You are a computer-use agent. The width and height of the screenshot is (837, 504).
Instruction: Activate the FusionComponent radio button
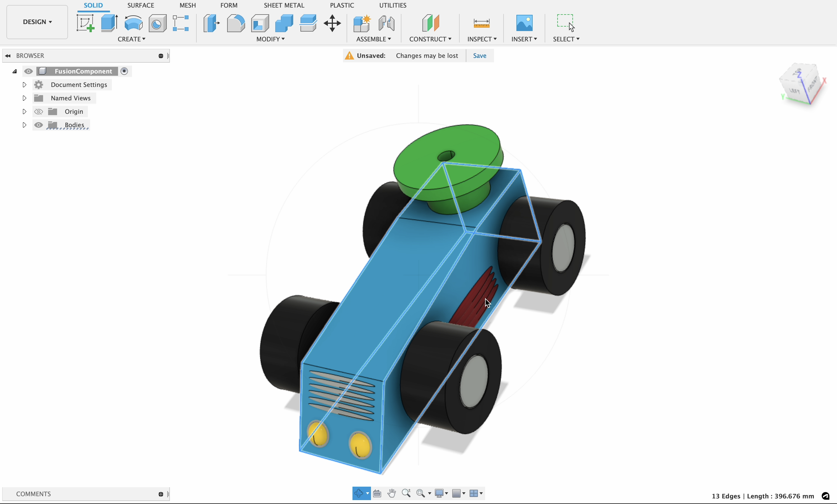click(124, 71)
